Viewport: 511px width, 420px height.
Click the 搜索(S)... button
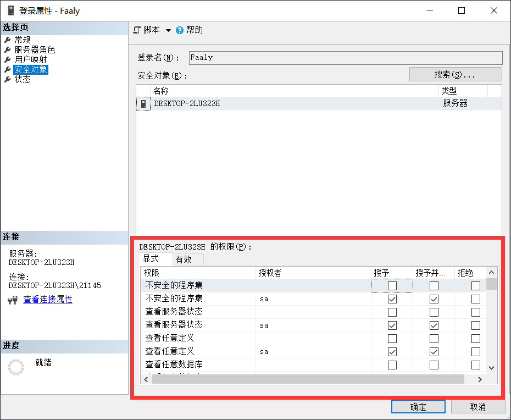[x=456, y=74]
